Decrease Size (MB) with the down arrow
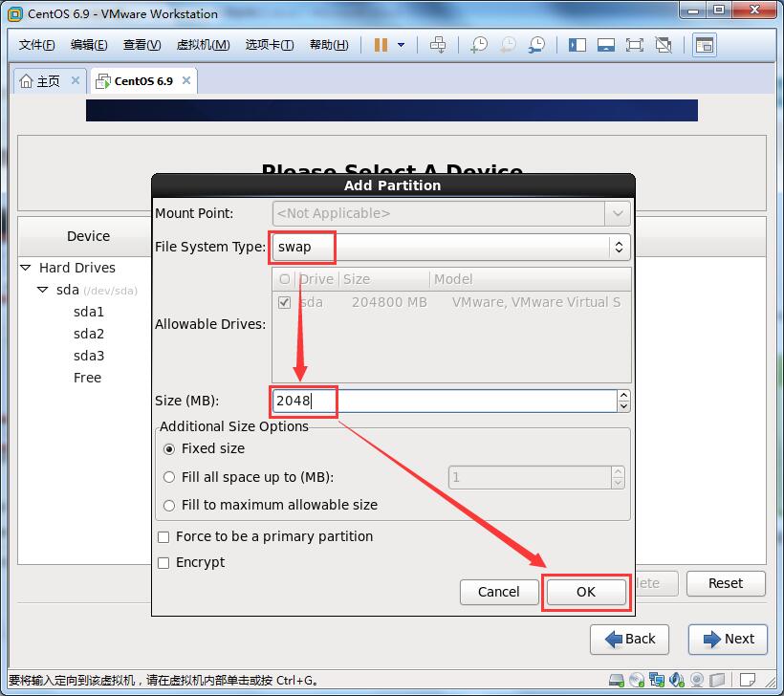784x696 pixels. tap(623, 406)
